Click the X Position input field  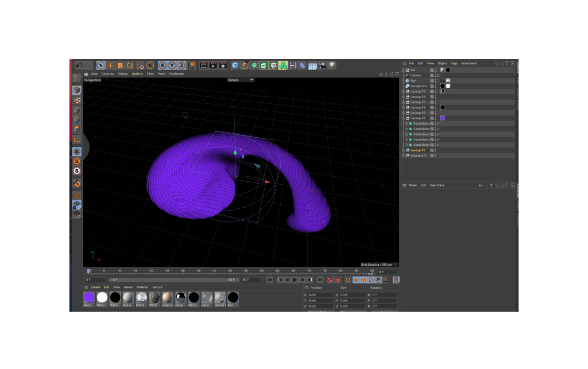tap(320, 295)
